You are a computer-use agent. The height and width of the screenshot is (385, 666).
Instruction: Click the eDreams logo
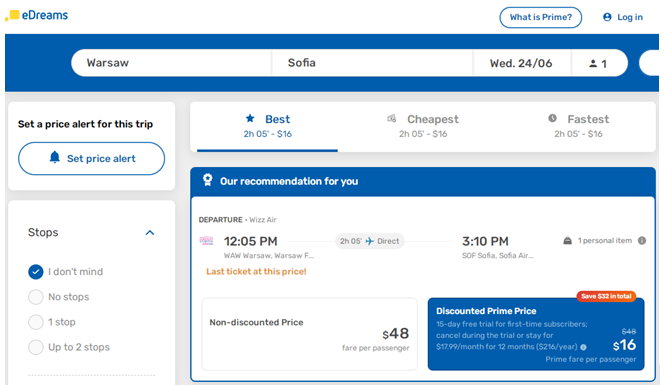point(37,15)
